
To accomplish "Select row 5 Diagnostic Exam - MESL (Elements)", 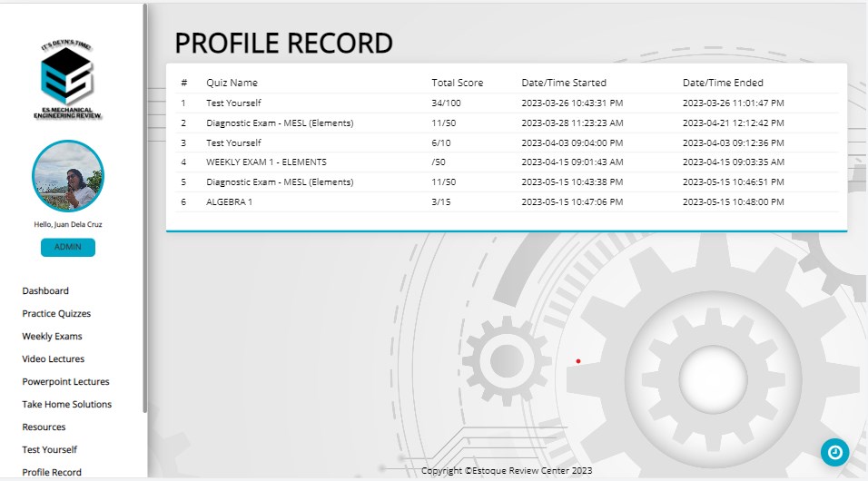I will (x=280, y=182).
